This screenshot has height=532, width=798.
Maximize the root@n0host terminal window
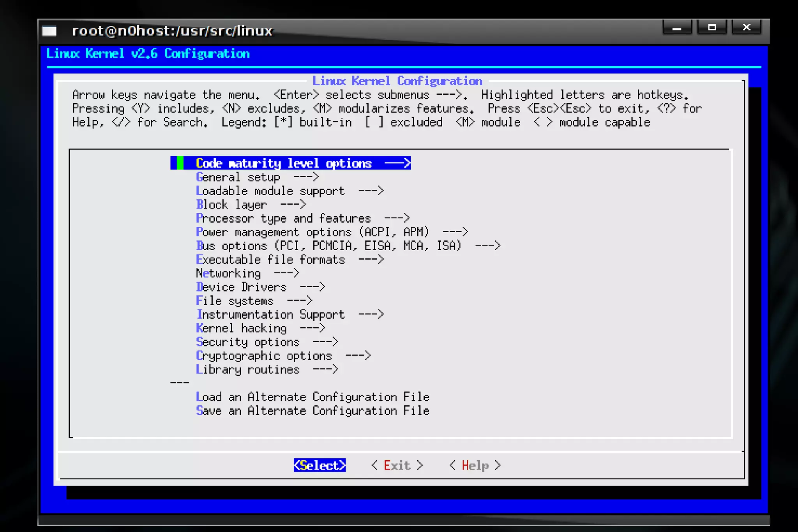711,28
